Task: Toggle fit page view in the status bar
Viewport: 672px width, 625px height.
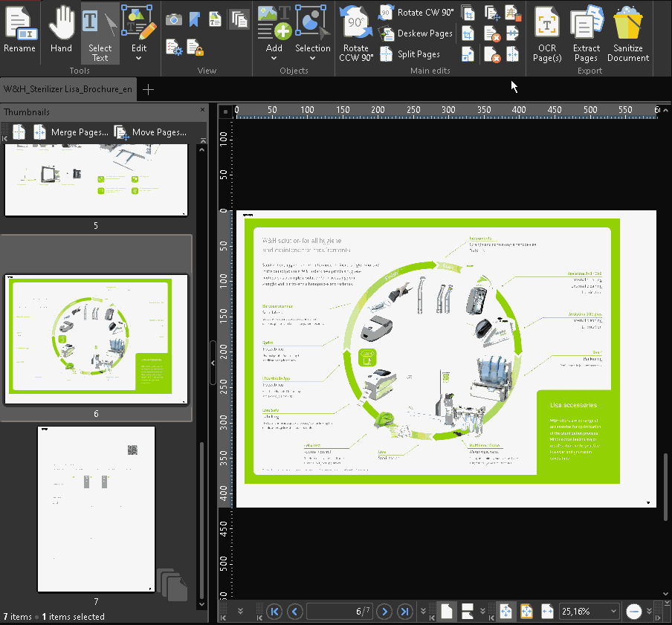Action: point(505,611)
